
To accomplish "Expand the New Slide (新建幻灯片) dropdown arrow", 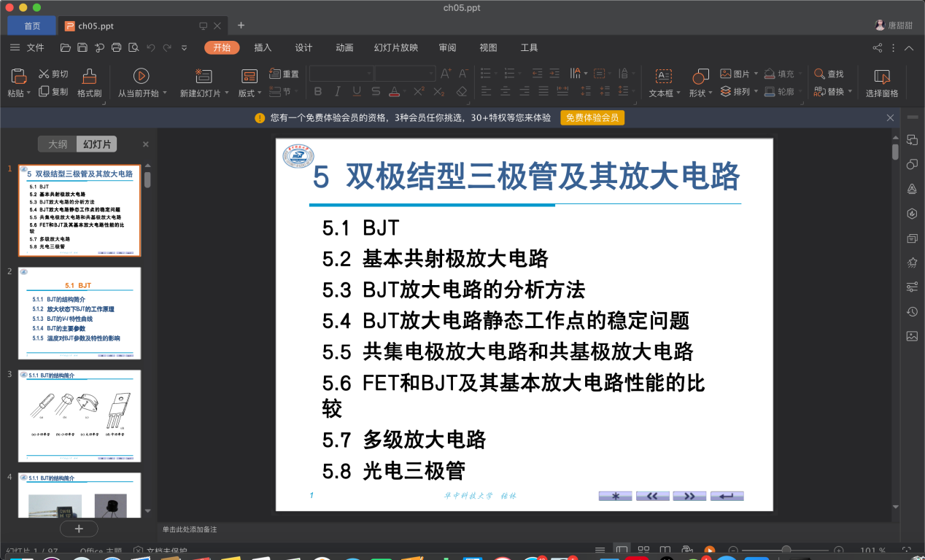I will coord(228,93).
